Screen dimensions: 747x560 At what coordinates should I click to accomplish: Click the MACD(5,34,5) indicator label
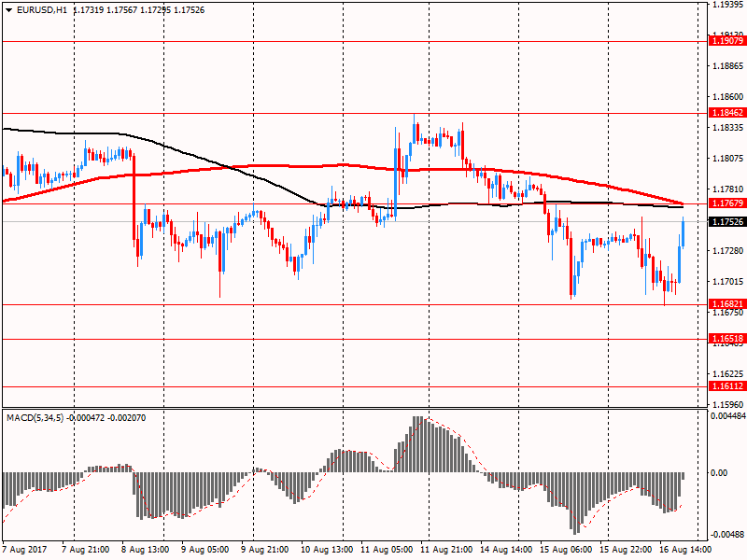35,418
